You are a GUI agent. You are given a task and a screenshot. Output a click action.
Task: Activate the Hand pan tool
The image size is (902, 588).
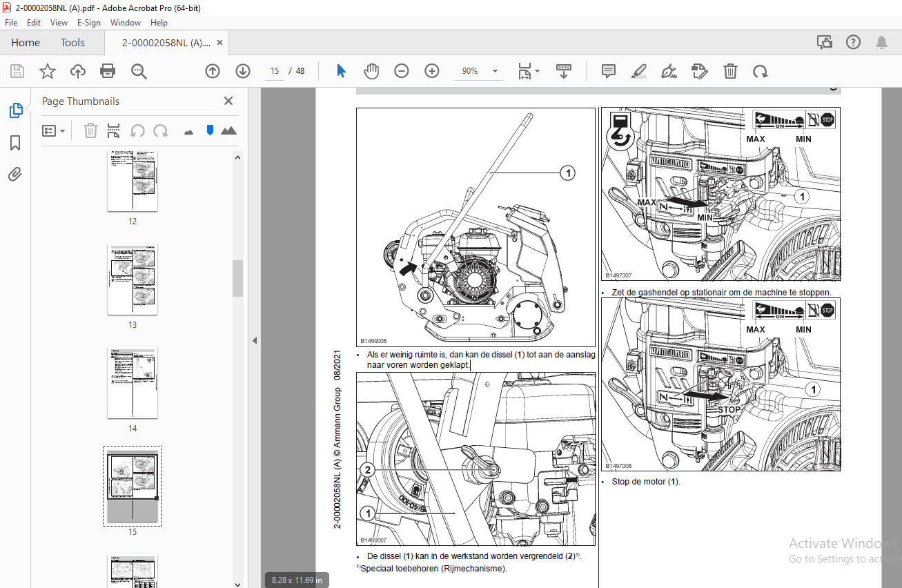tap(371, 71)
